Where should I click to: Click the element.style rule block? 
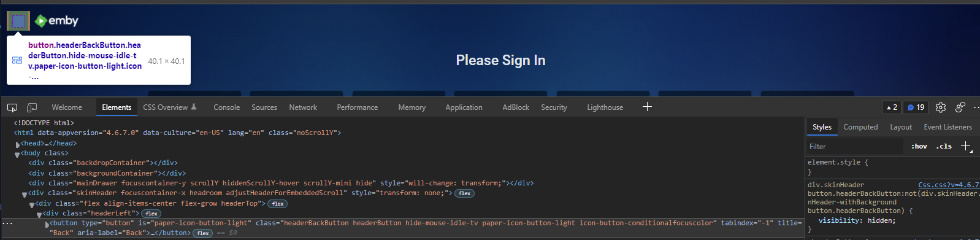tap(838, 167)
